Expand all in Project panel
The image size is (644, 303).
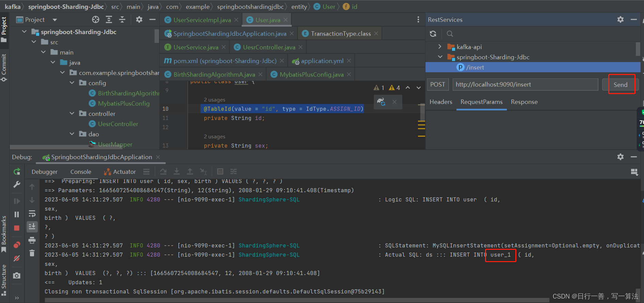[109, 20]
